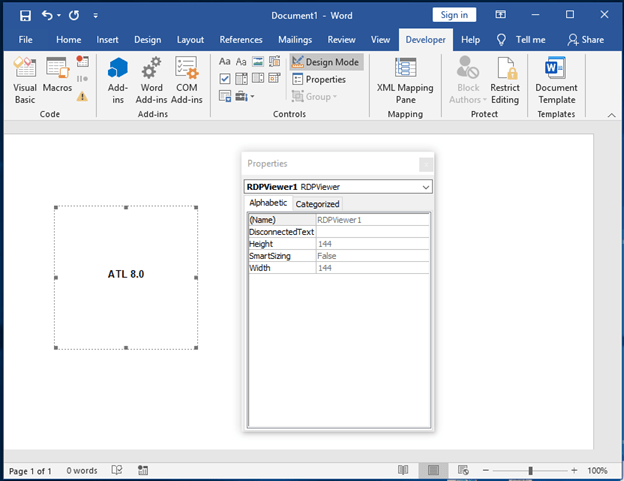The width and height of the screenshot is (624, 481).
Task: Toggle Design Mode off
Action: [326, 62]
